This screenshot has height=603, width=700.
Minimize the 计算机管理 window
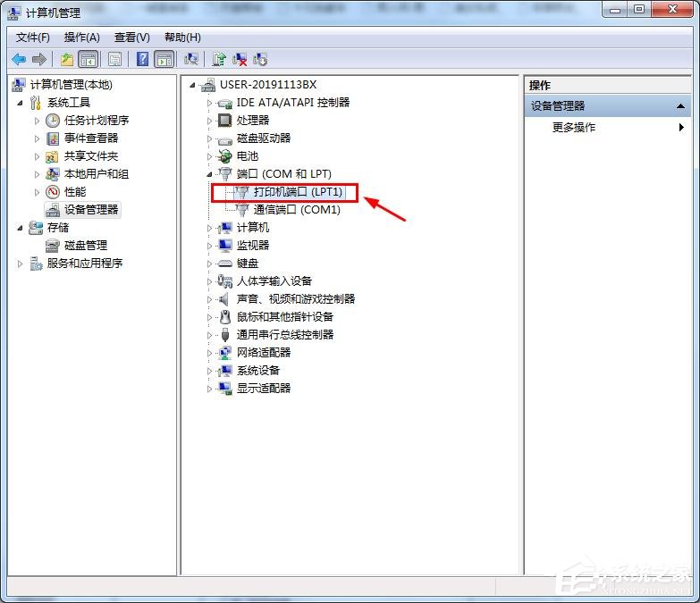(x=615, y=9)
